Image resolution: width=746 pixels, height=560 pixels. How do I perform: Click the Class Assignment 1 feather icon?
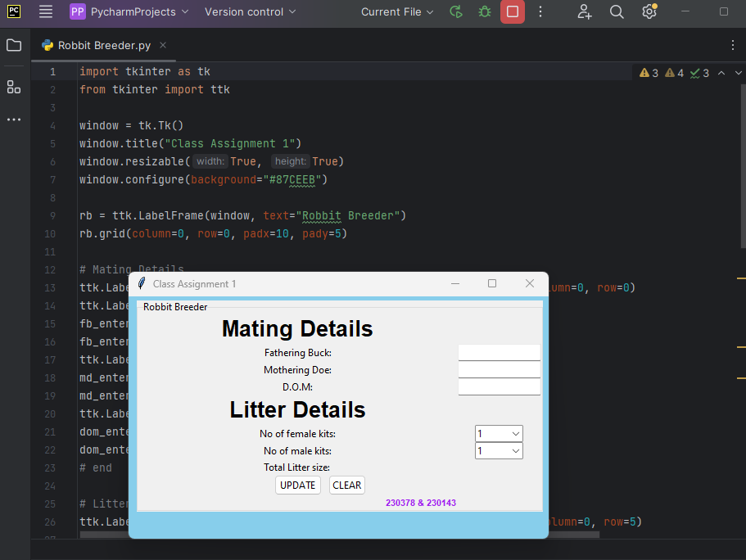pyautogui.click(x=142, y=283)
